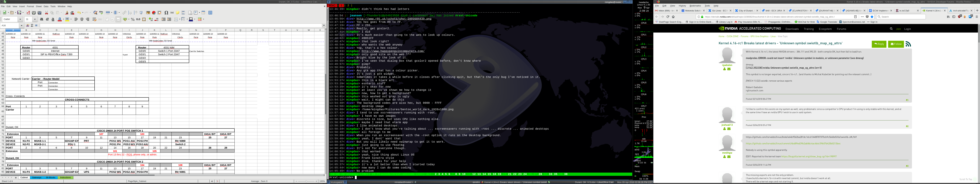Click the Google Translate bookmark
Screen dimensions: 980x184
pyautogui.click(x=827, y=22)
